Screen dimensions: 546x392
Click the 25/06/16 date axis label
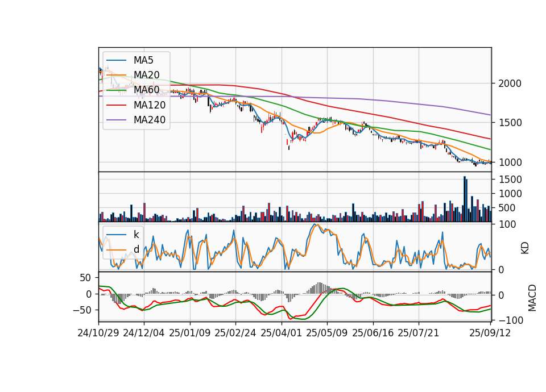coord(373,333)
